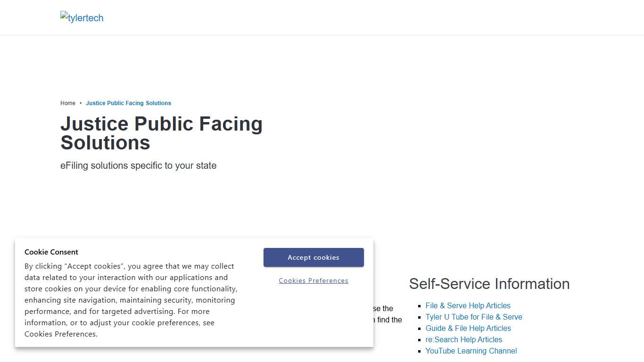Open Tyler U Tube for File & Serve
The width and height of the screenshot is (644, 362).
click(474, 317)
